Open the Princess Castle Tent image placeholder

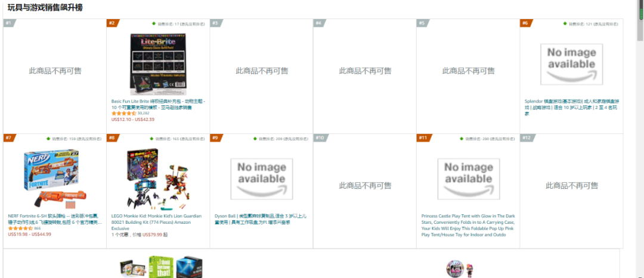click(x=468, y=179)
